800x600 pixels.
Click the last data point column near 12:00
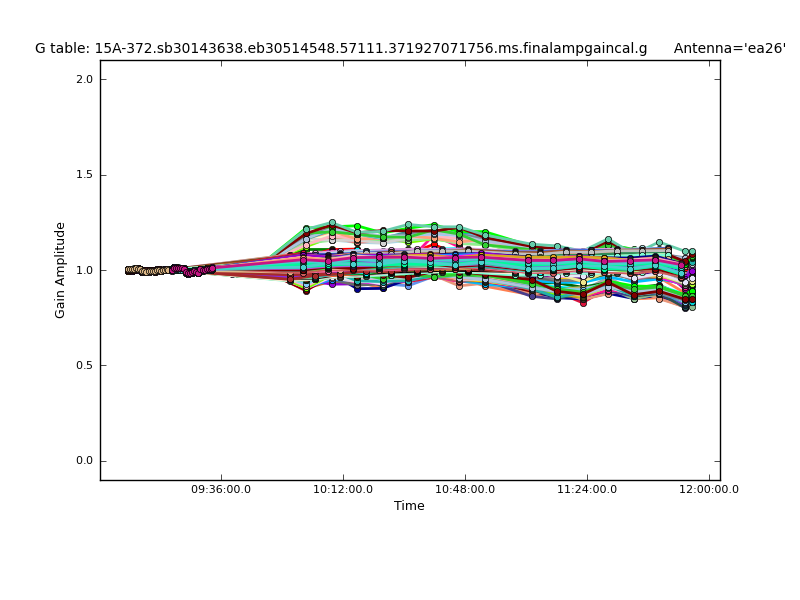[690, 278]
